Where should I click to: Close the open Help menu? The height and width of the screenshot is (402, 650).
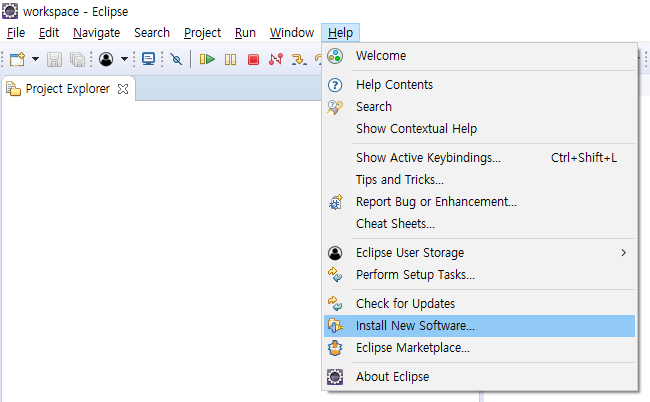pyautogui.click(x=340, y=33)
